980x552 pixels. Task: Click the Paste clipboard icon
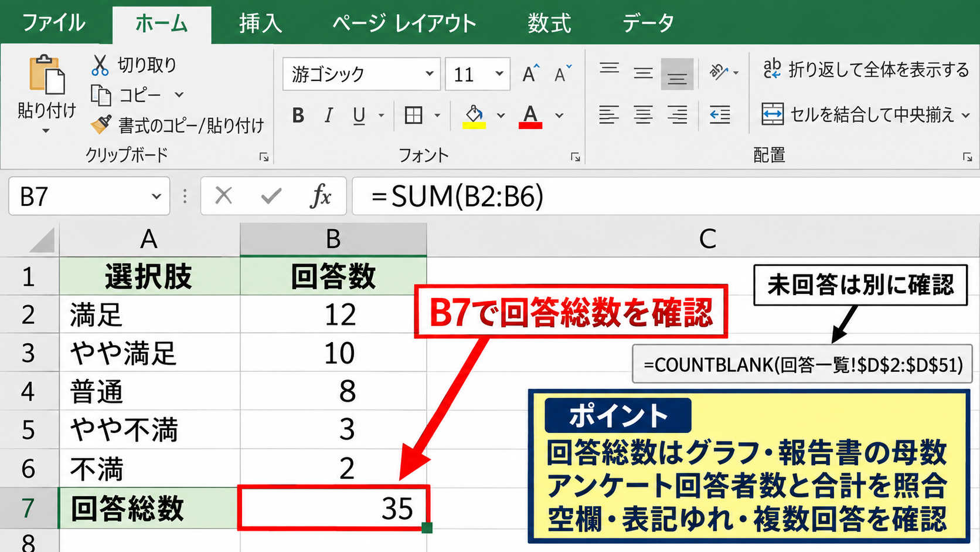click(47, 74)
